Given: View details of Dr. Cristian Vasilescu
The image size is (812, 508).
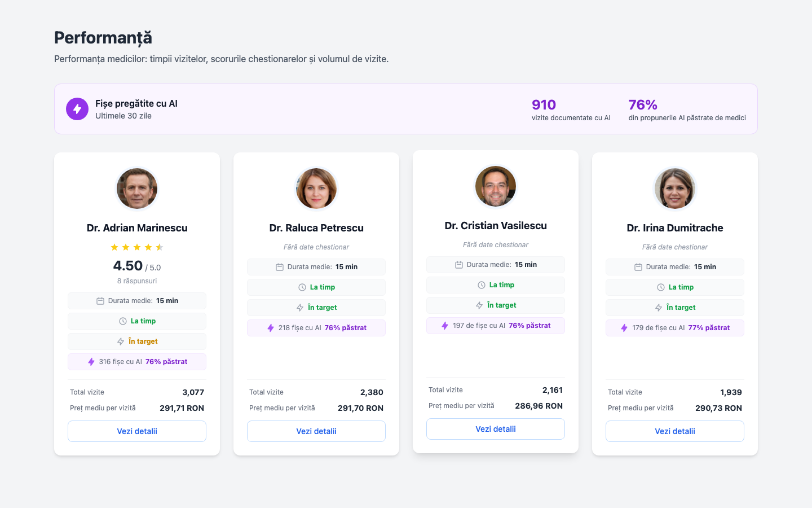Looking at the screenshot, I should pos(496,429).
